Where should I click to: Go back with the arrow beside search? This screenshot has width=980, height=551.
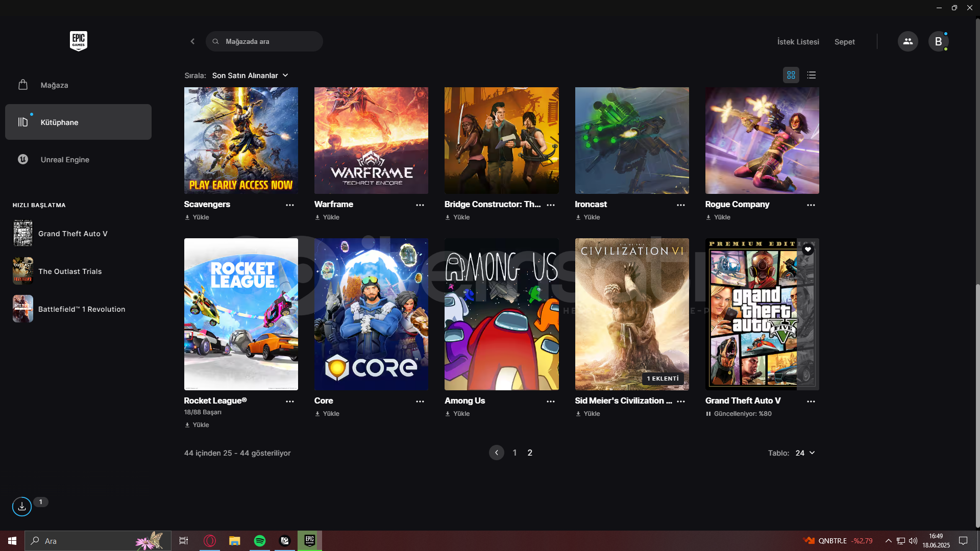[192, 41]
